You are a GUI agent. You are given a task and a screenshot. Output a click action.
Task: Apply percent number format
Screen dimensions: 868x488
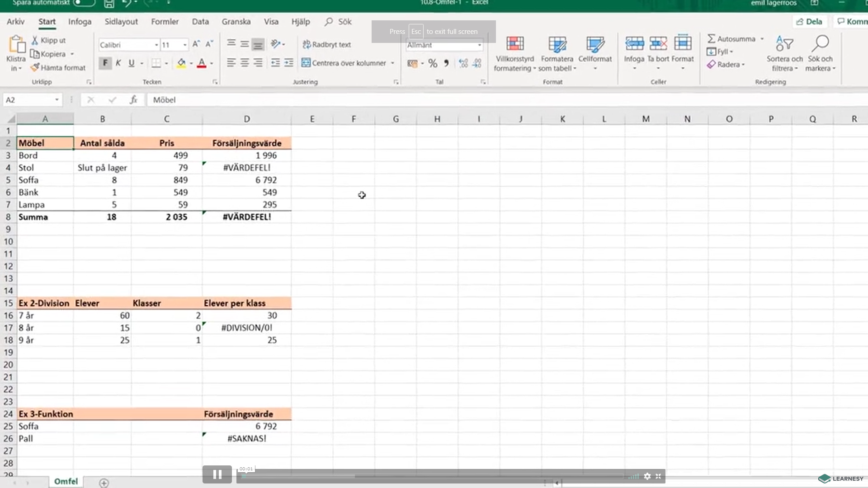(433, 63)
